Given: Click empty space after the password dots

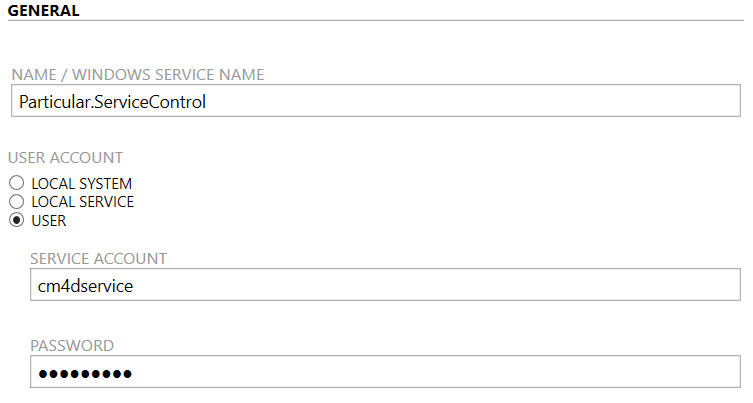Looking at the screenshot, I should pyautogui.click(x=440, y=373).
